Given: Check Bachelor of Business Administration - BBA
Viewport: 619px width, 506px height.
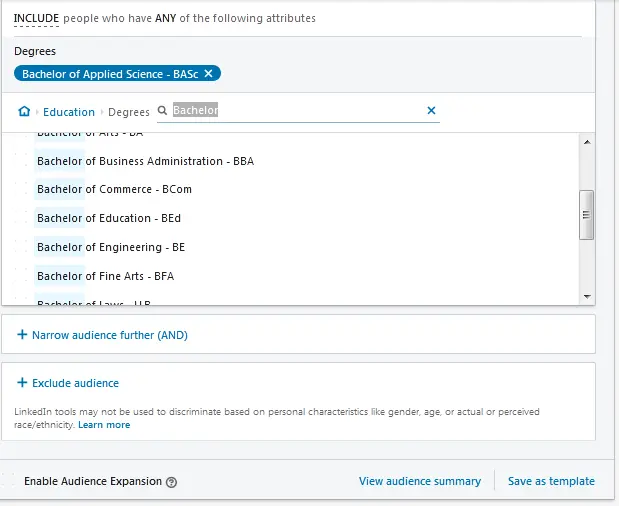Looking at the screenshot, I should click(144, 161).
